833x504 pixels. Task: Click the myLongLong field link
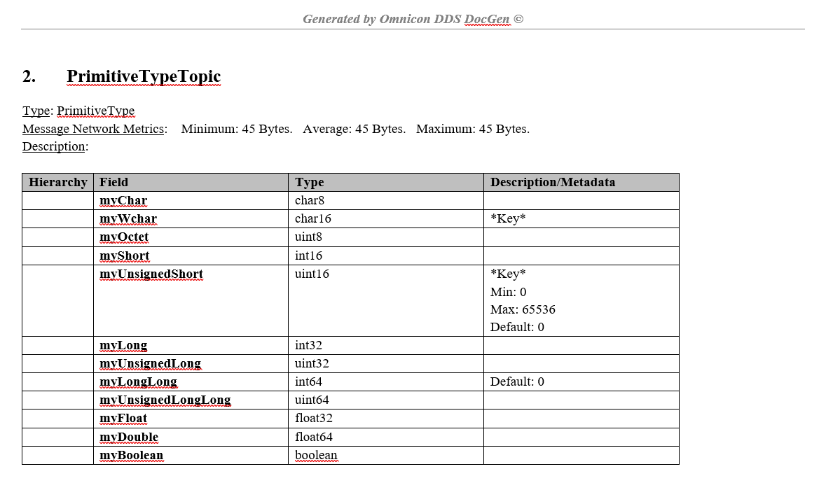click(139, 381)
